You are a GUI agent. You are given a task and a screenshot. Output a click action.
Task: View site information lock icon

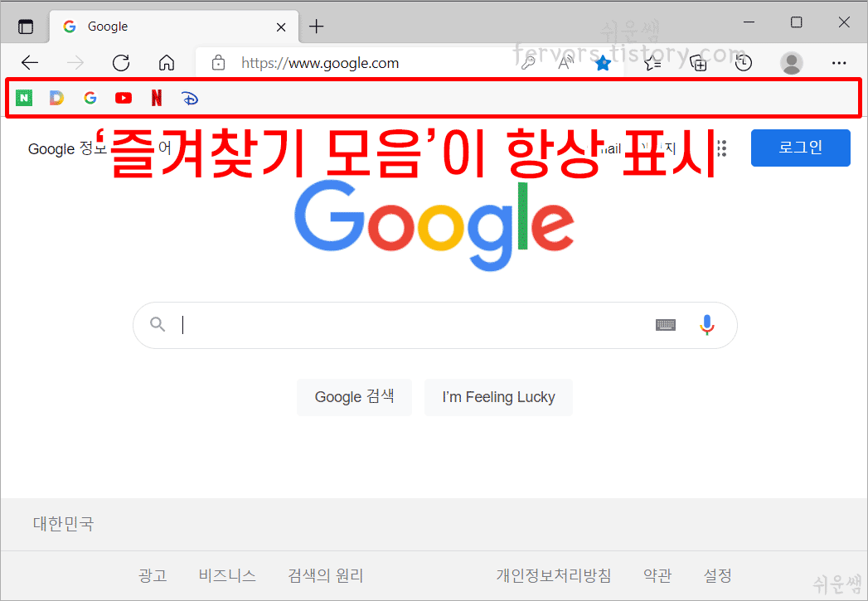pyautogui.click(x=219, y=62)
